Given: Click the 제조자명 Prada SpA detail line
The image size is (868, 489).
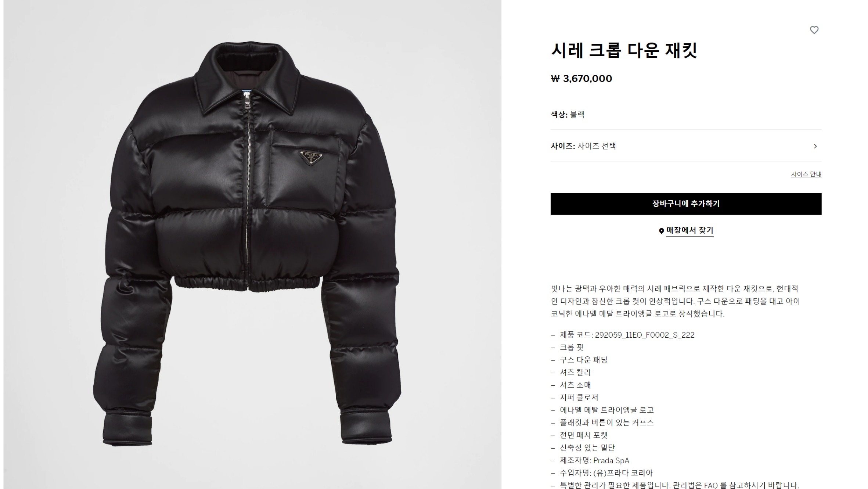Looking at the screenshot, I should [590, 460].
